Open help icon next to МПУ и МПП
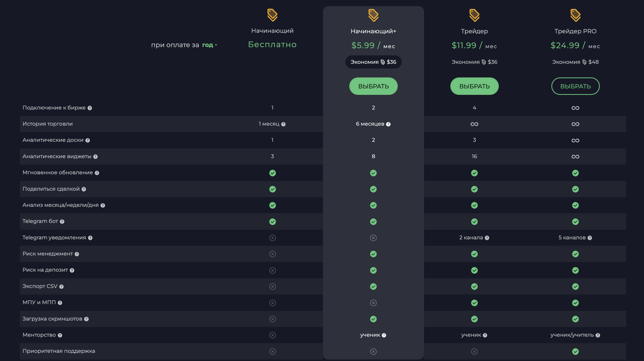644x361 pixels. tap(60, 303)
